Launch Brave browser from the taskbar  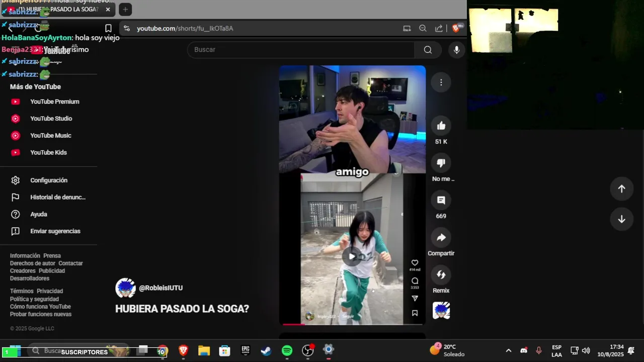click(183, 351)
